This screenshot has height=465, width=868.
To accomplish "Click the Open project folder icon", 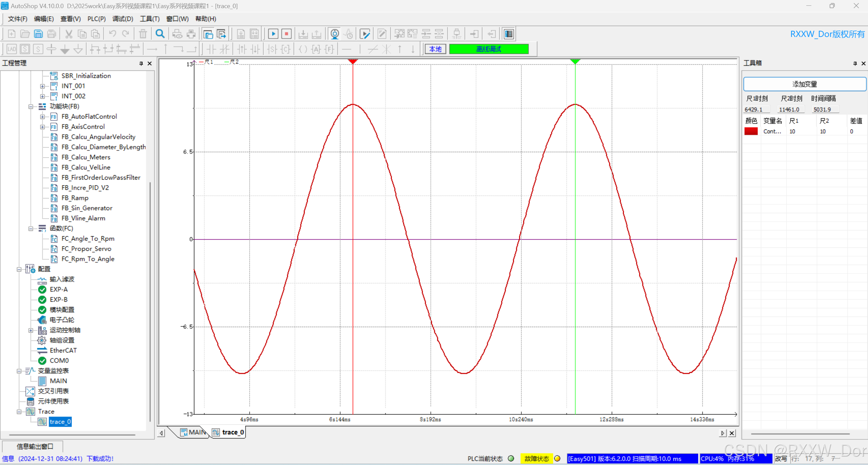I will point(25,34).
